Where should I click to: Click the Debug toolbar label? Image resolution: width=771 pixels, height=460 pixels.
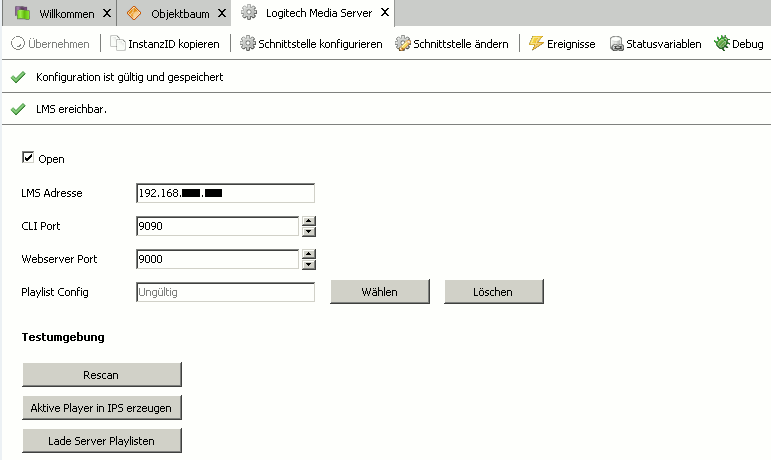pos(747,44)
